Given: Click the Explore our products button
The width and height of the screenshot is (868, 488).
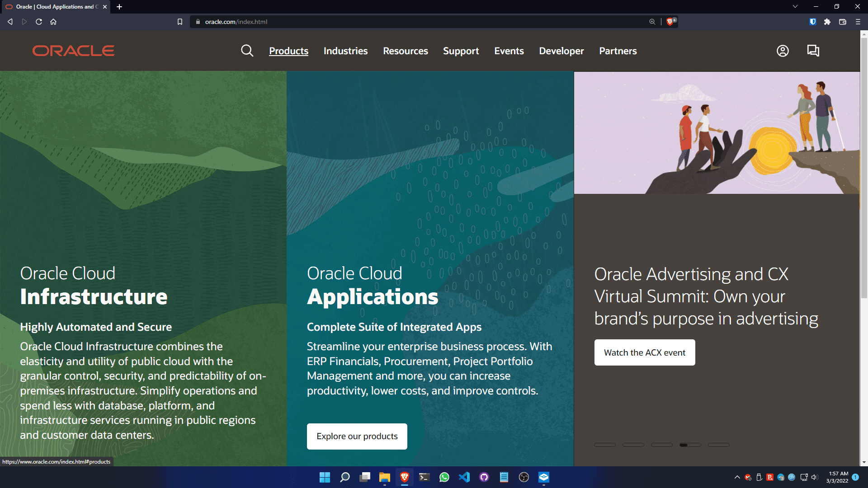Looking at the screenshot, I should click(357, 436).
